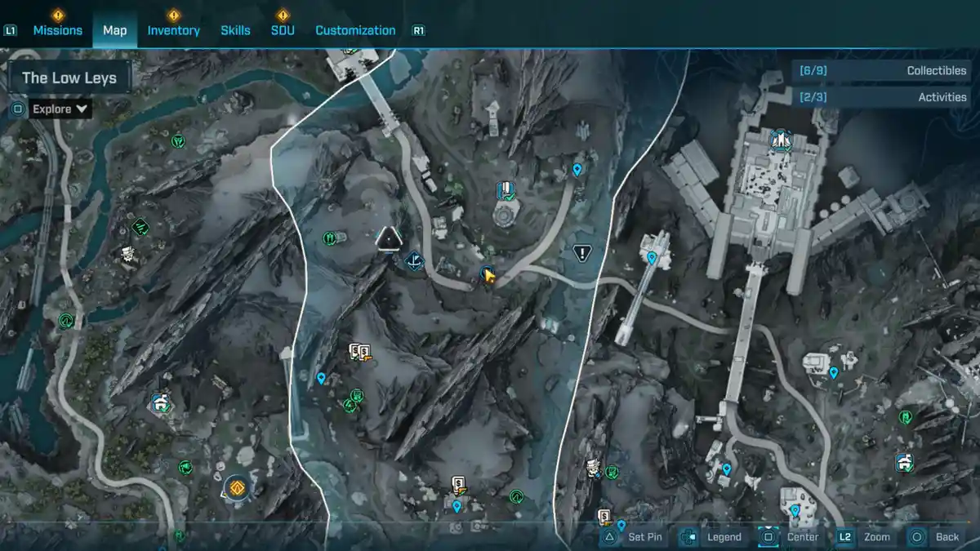Center the map on player

point(791,536)
